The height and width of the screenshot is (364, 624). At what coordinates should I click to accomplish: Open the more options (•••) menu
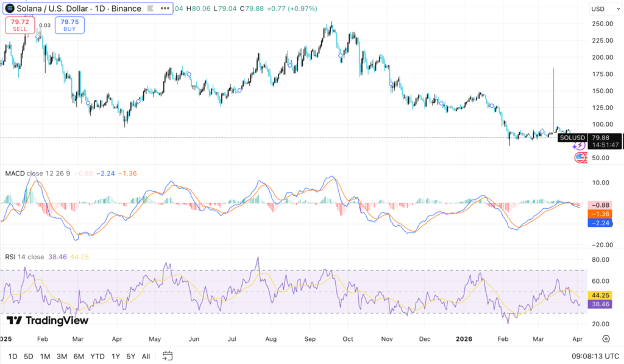point(164,9)
